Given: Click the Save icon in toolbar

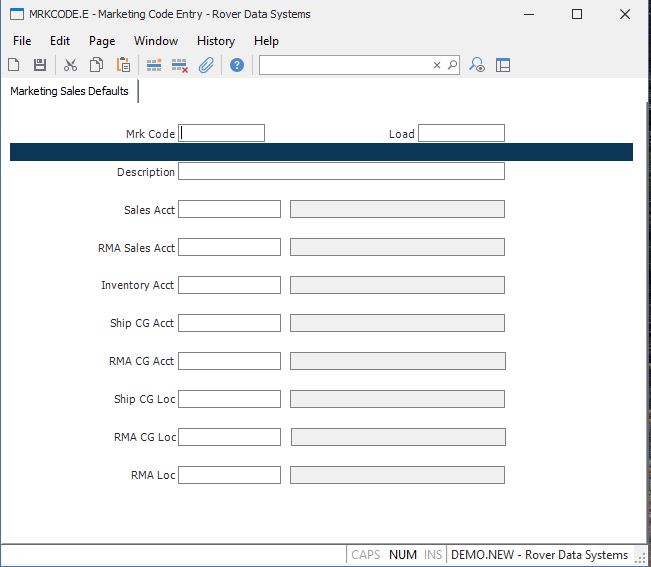Looking at the screenshot, I should pyautogui.click(x=40, y=65).
